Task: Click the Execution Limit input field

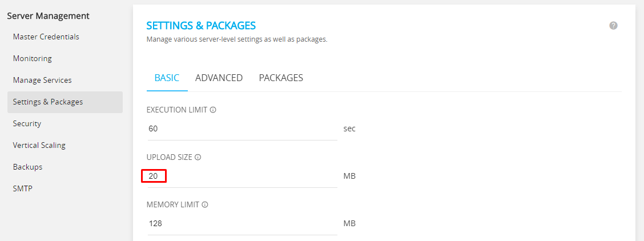Action: [x=242, y=129]
